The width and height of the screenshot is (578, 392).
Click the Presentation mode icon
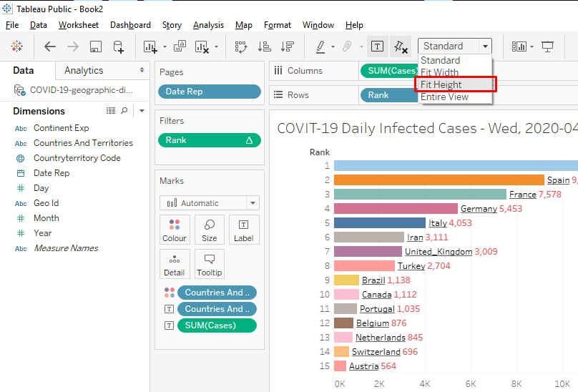(548, 46)
